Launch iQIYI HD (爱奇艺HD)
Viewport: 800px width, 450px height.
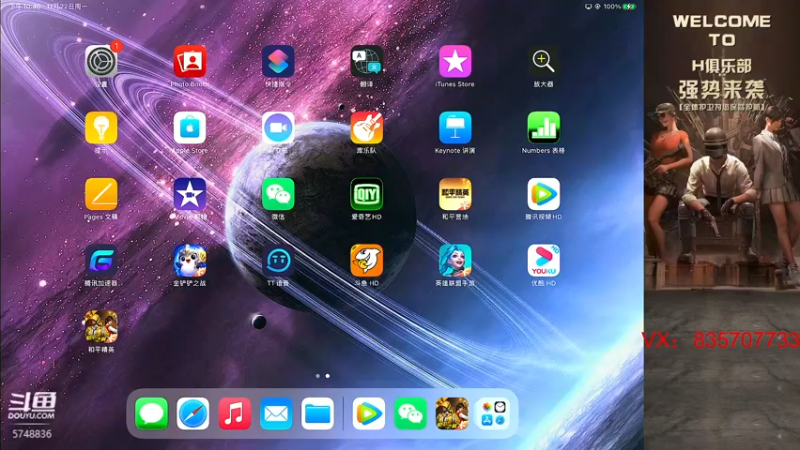click(x=366, y=194)
